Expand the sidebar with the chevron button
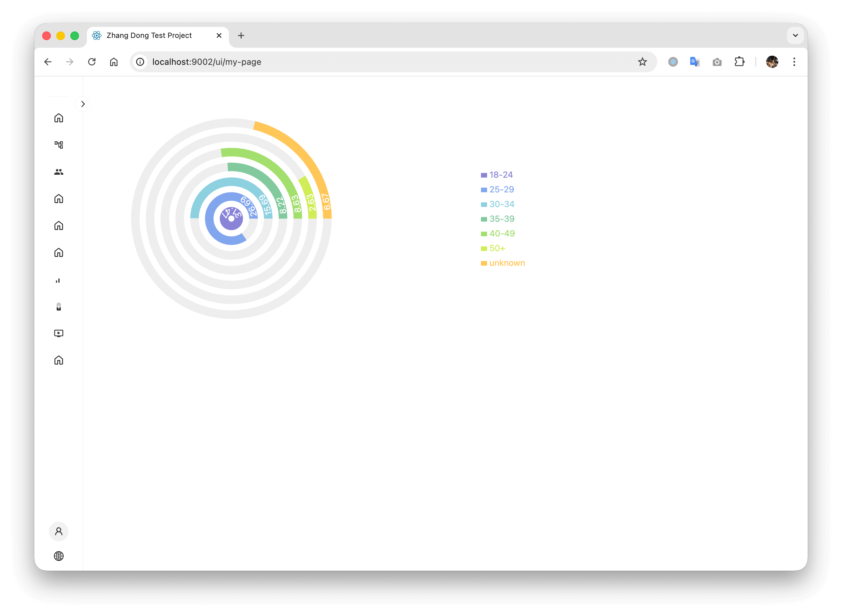The height and width of the screenshot is (616, 842). pyautogui.click(x=83, y=104)
